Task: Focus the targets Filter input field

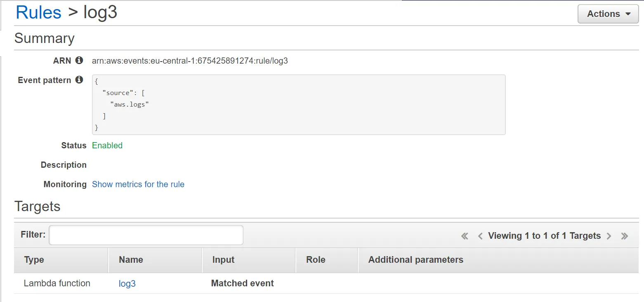Action: point(146,235)
